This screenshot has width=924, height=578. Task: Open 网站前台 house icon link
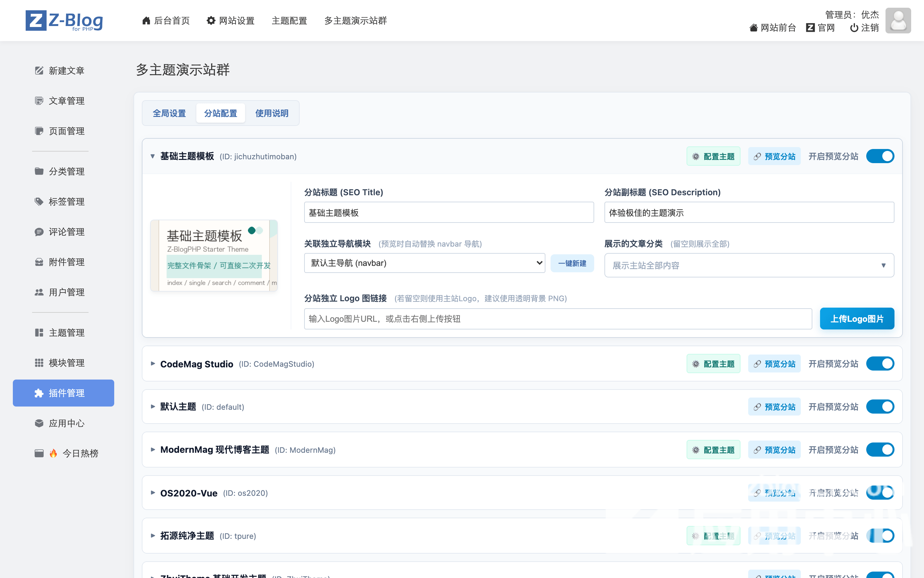pyautogui.click(x=773, y=28)
